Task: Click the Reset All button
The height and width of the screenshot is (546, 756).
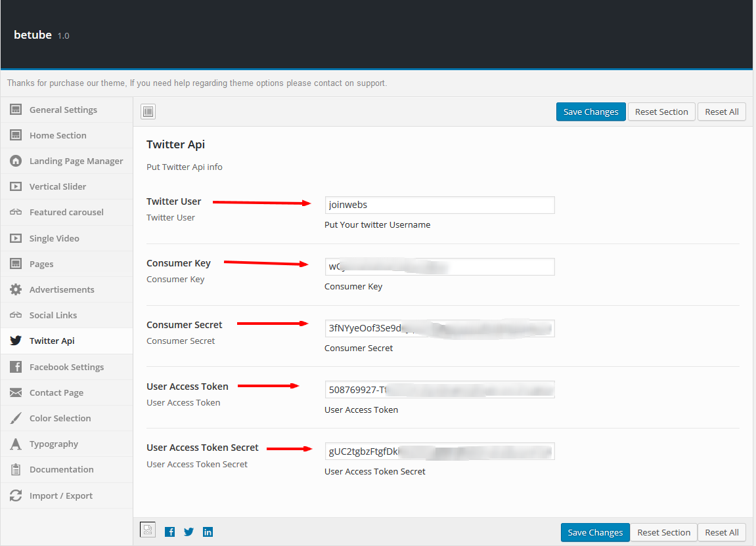Action: 721,112
